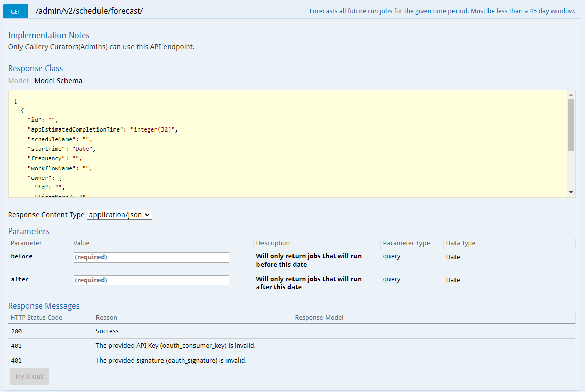Click the forecast description text in header
This screenshot has width=585, height=392.
point(443,11)
